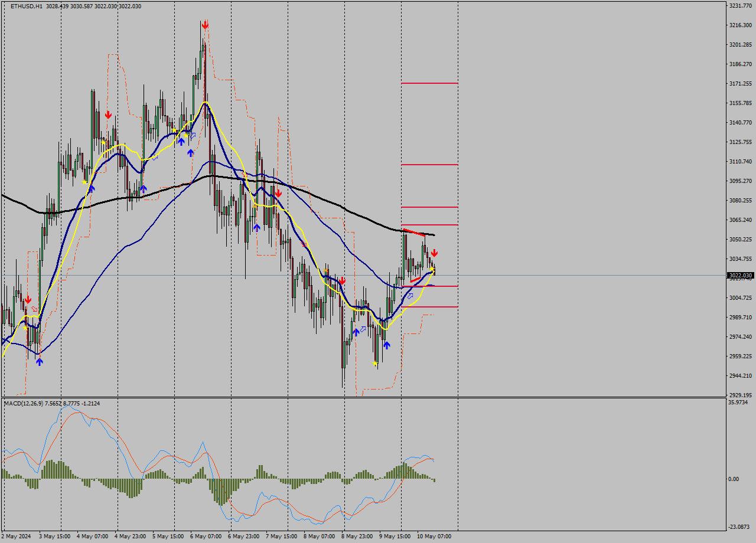Image resolution: width=756 pixels, height=543 pixels.
Task: Click the 3216.270 price scale value
Action: click(740, 25)
